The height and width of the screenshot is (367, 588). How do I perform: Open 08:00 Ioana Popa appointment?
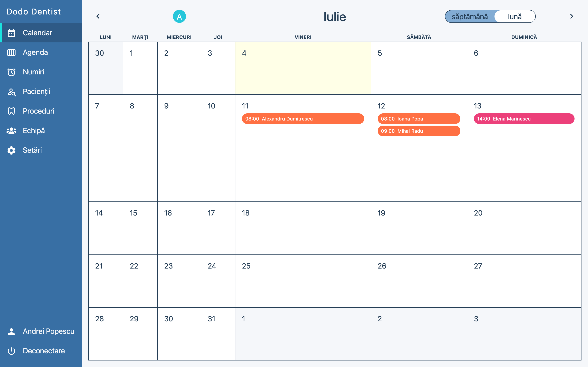tap(419, 119)
